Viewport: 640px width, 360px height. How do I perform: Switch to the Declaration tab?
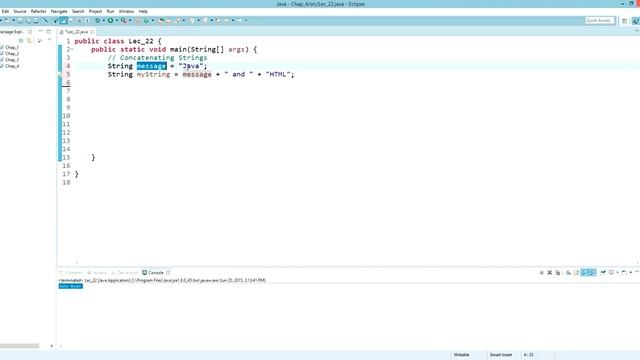(x=124, y=273)
